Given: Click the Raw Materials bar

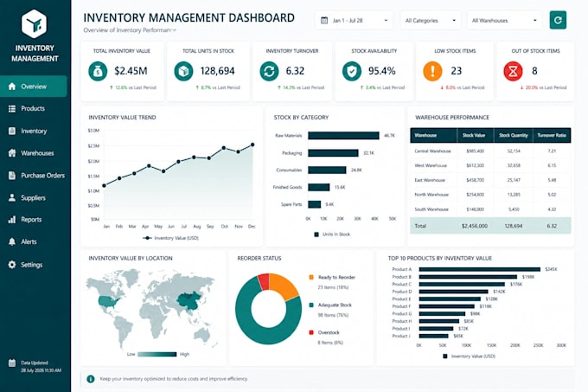Looking at the screenshot, I should point(343,135).
